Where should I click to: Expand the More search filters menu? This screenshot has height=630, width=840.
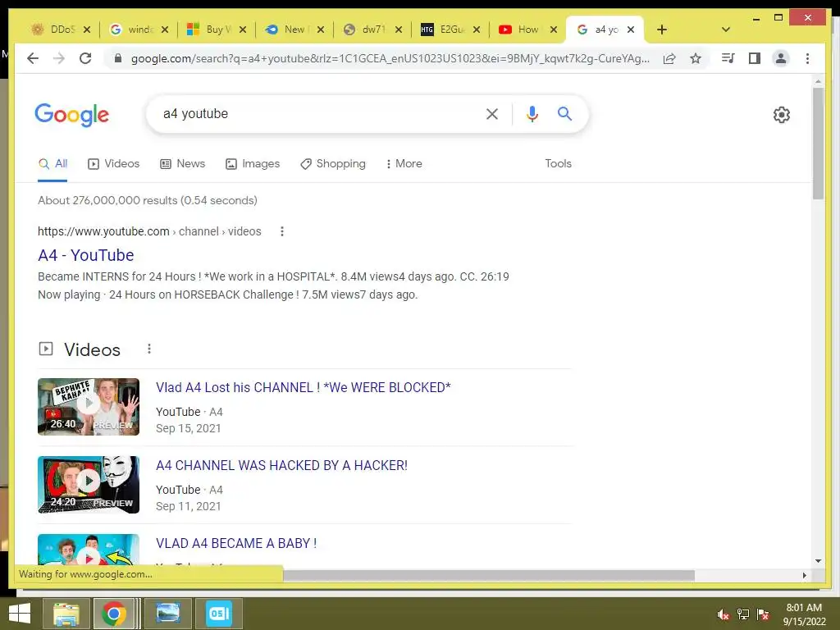[x=404, y=164]
